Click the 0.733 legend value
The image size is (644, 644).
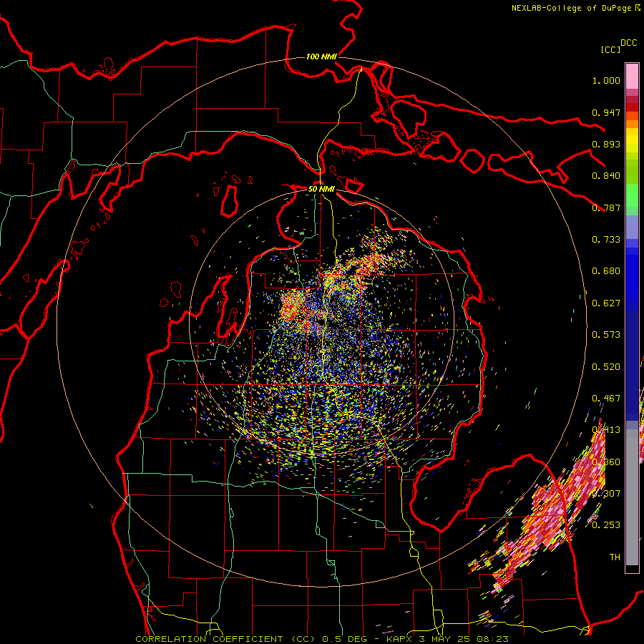click(x=606, y=240)
